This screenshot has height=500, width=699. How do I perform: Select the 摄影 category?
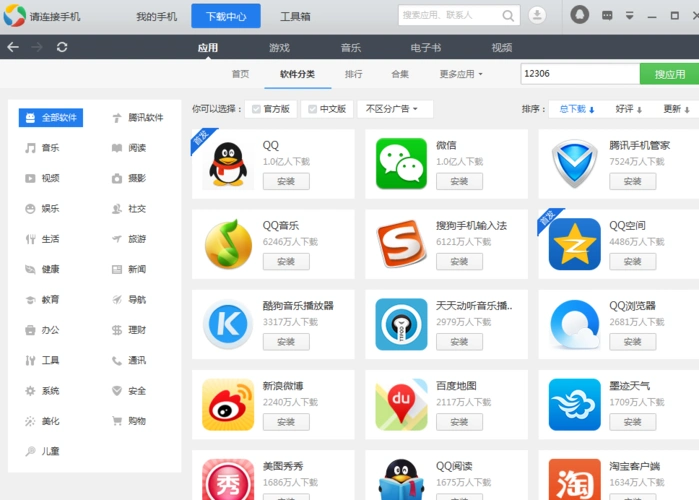tap(129, 178)
